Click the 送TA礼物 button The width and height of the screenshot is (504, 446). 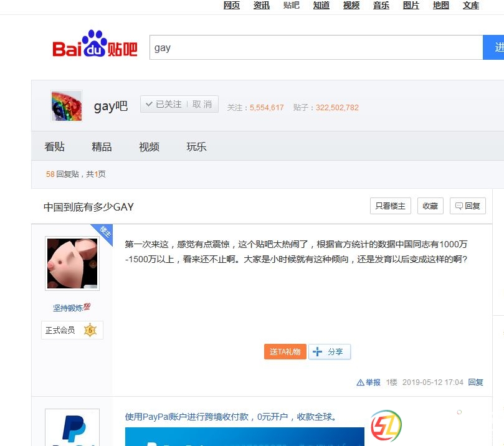pos(285,352)
